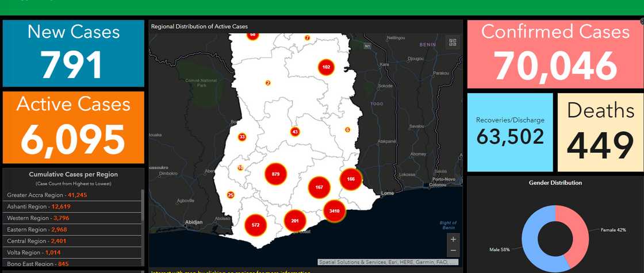Click the Active Cases 6,095 tile
The image size is (644, 273).
[74, 127]
